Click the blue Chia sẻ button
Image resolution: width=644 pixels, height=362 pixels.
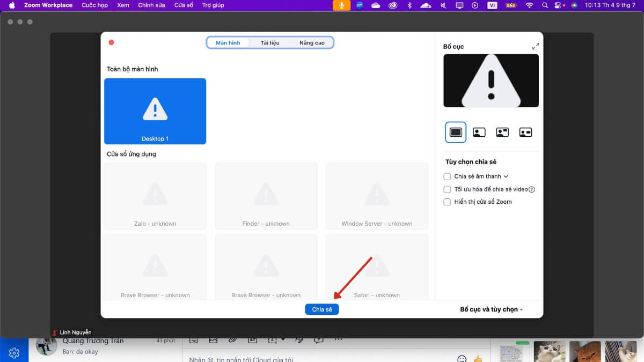click(x=322, y=309)
